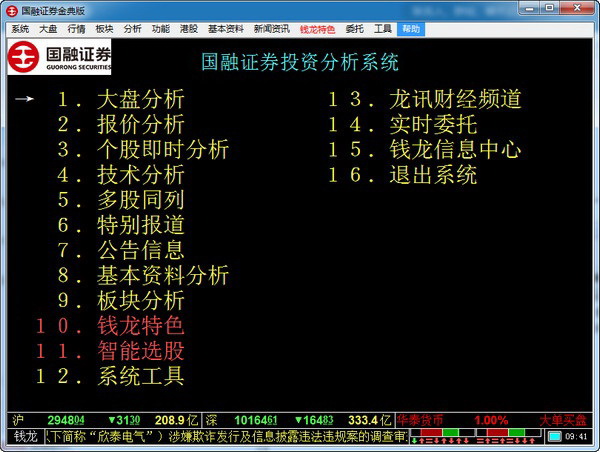600x452 pixels.
Task: Click the 华泰货币 ticker label
Action: point(420,421)
